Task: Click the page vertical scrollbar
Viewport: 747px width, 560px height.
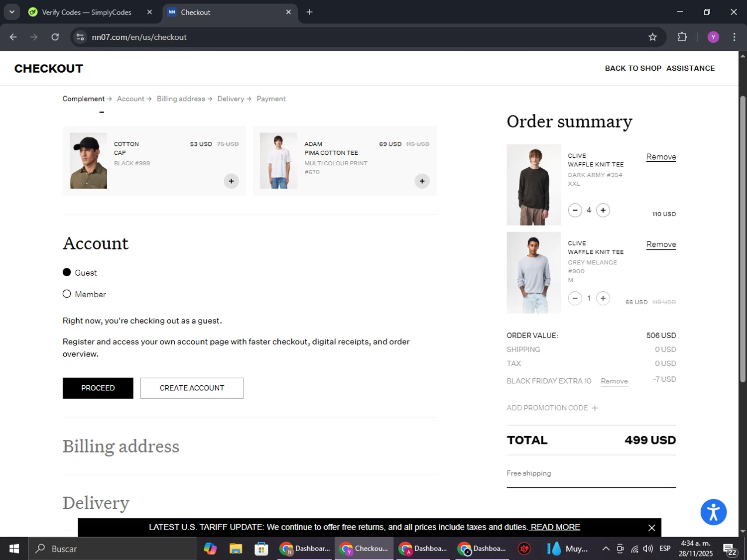Action: pos(743,239)
